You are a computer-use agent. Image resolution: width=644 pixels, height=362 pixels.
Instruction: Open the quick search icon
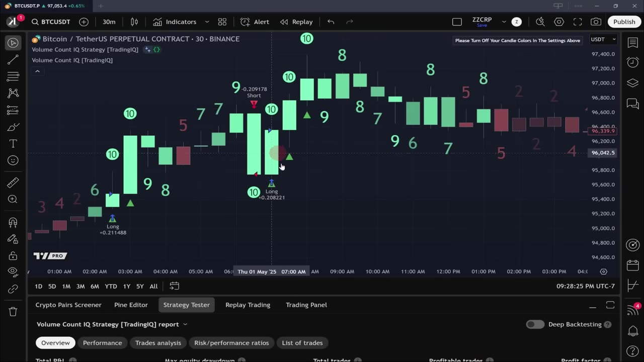pyautogui.click(x=540, y=22)
